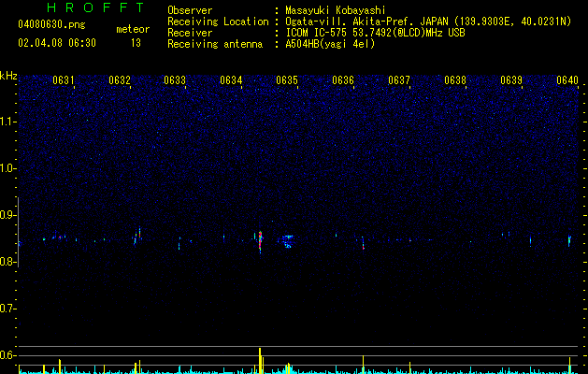Click the strong meteor echo near 0634
This screenshot has width=588, height=374.
coord(260,242)
